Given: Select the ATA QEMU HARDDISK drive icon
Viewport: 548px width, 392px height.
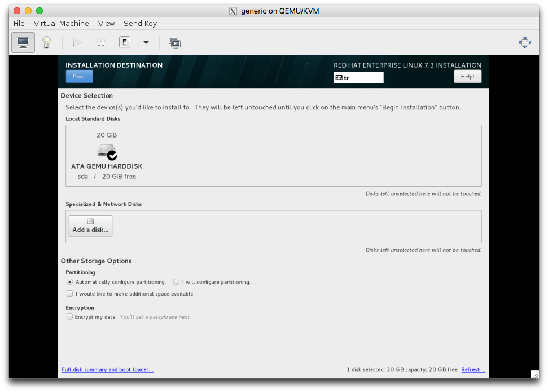Looking at the screenshot, I should [107, 152].
